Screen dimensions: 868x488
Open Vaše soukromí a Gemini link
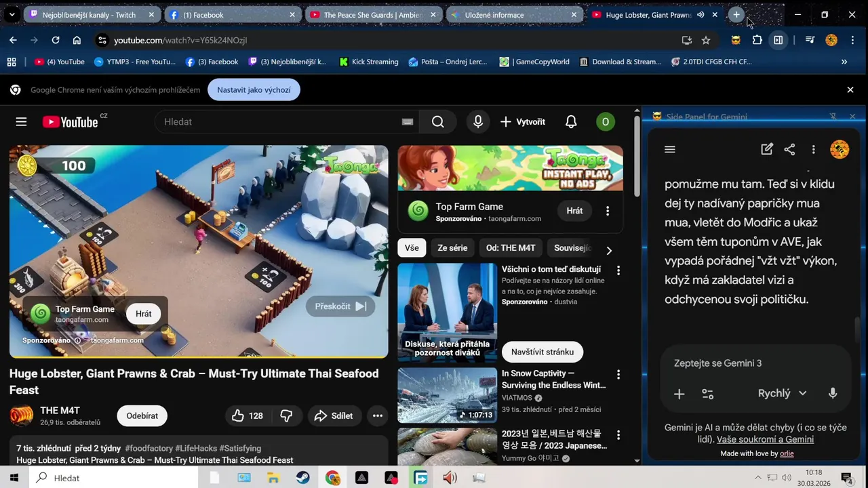[765, 439]
